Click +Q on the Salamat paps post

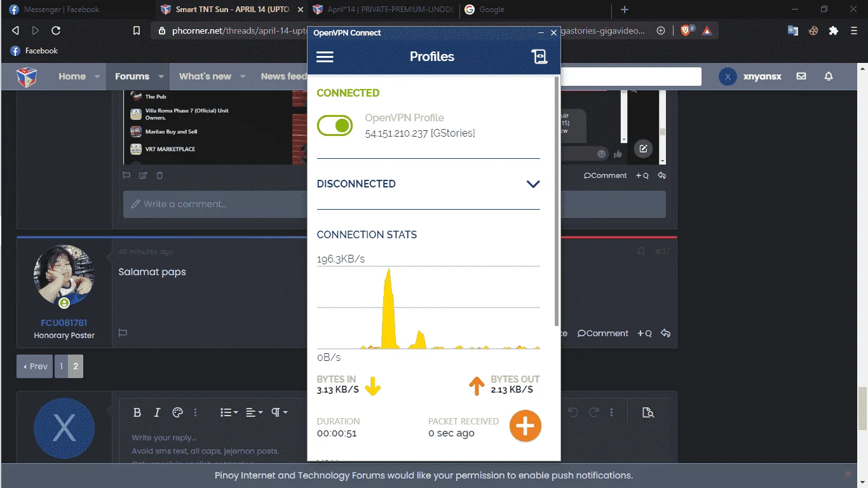(644, 333)
